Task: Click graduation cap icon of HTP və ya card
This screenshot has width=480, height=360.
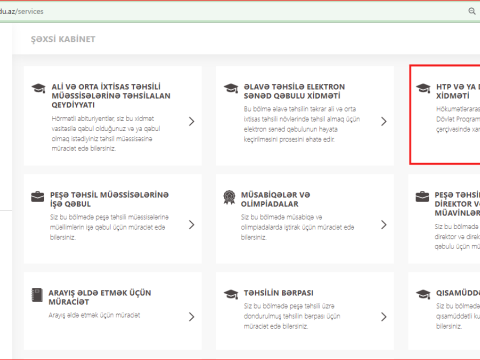Action: 423,88
